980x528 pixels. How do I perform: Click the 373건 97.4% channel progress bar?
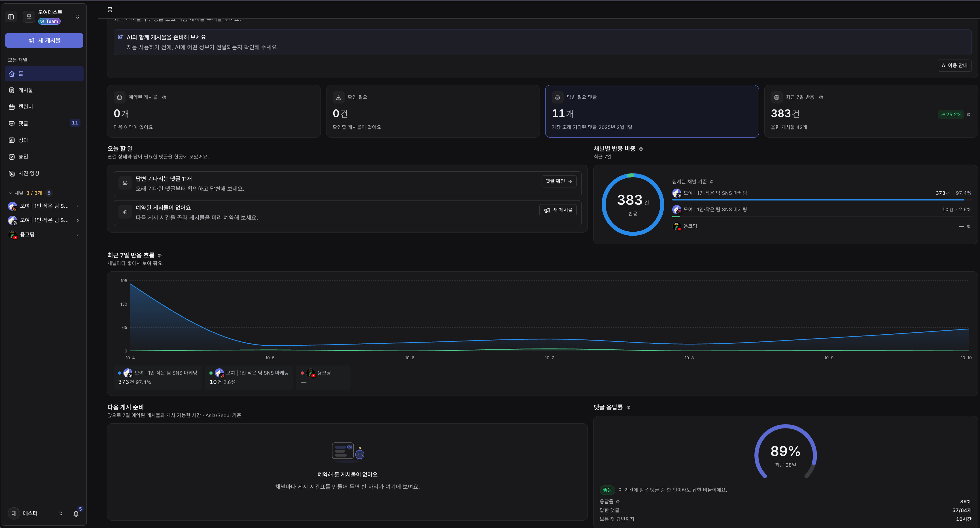[821, 199]
